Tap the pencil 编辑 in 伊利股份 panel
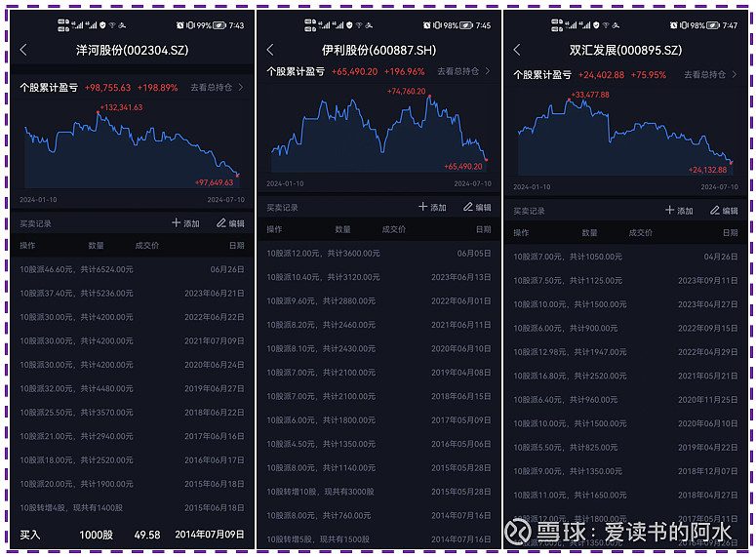 click(477, 207)
